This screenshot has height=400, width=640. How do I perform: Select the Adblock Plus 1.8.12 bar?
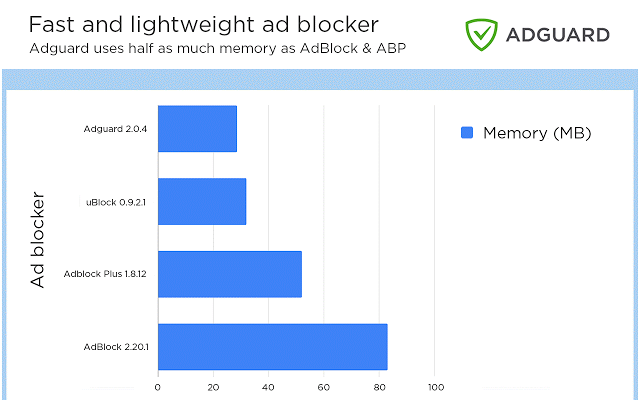tap(230, 274)
